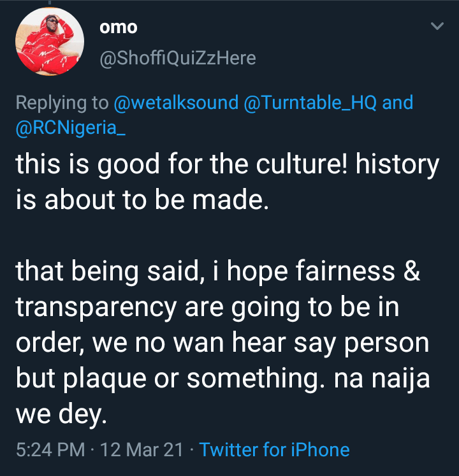Screen dimensions: 459x476
Task: Tap the "is about to be made." line
Action: point(138,200)
